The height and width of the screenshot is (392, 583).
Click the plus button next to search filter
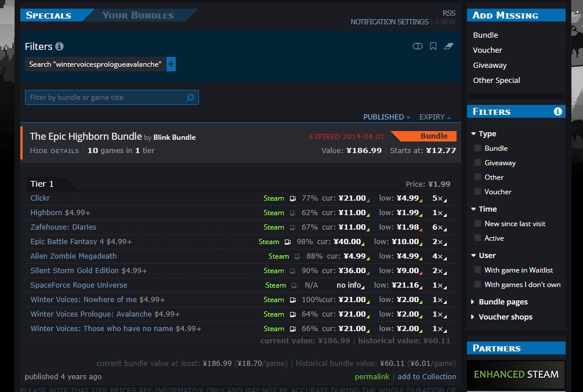click(171, 64)
